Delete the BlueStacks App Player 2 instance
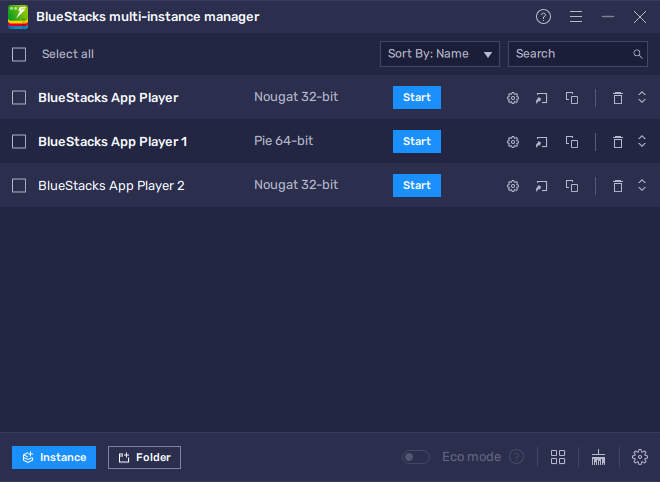This screenshot has width=660, height=482. 618,186
